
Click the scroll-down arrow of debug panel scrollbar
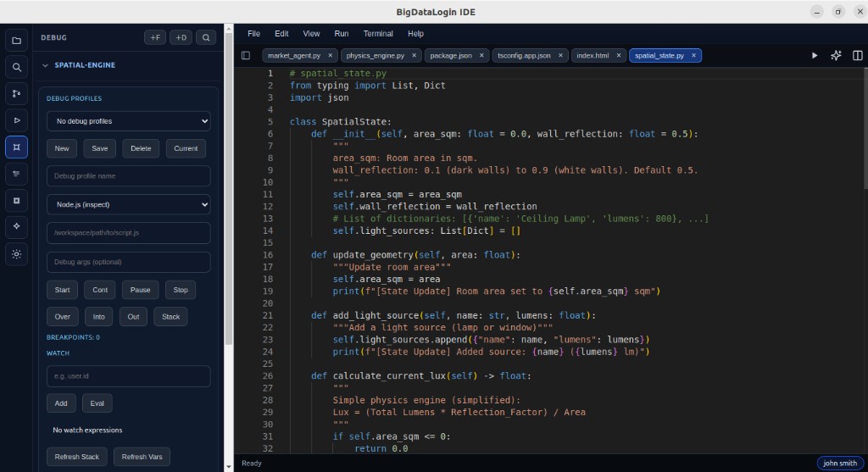click(229, 467)
